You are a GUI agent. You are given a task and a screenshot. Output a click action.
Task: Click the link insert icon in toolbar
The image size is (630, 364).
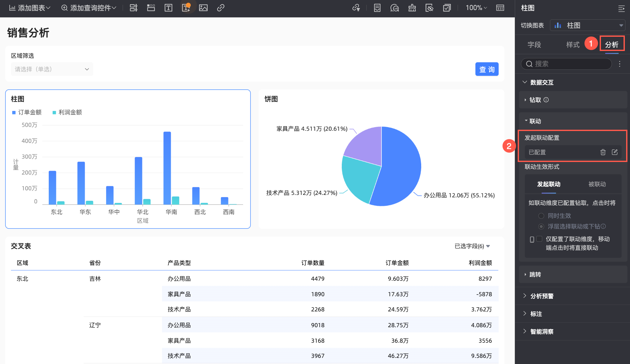point(221,8)
